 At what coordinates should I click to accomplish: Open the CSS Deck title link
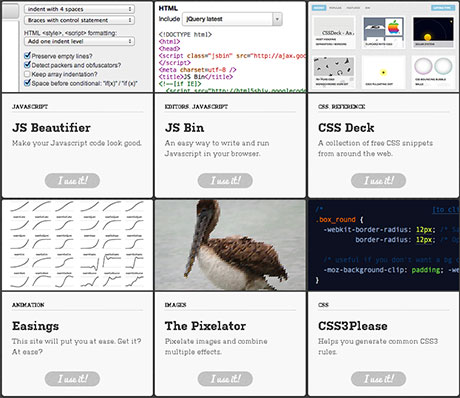pyautogui.click(x=346, y=128)
